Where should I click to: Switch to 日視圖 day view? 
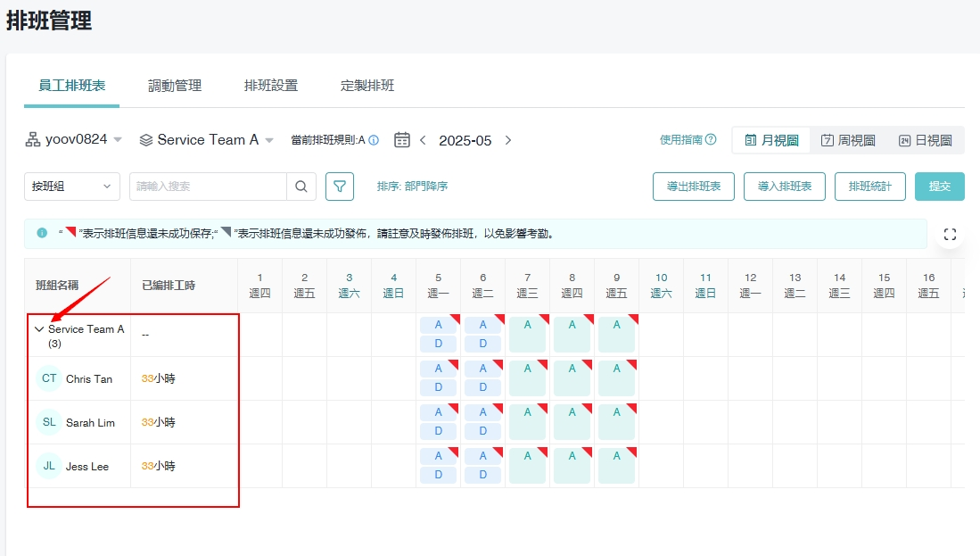(x=925, y=140)
